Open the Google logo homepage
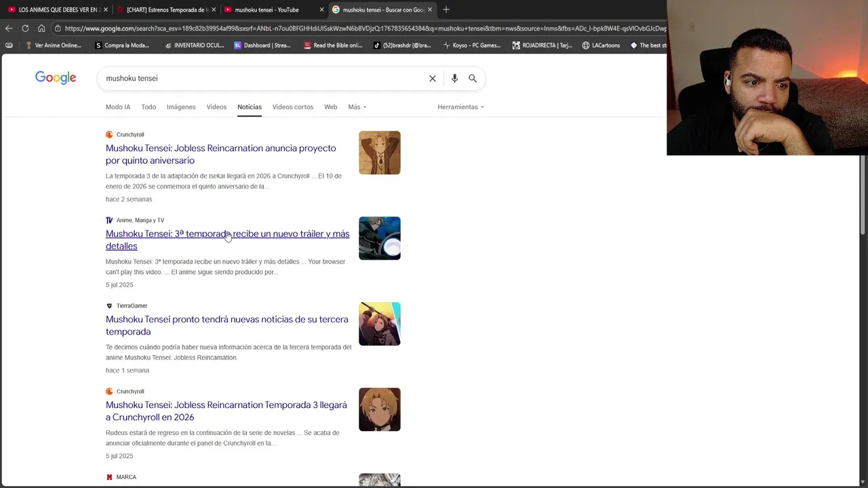This screenshot has height=488, width=868. click(56, 78)
